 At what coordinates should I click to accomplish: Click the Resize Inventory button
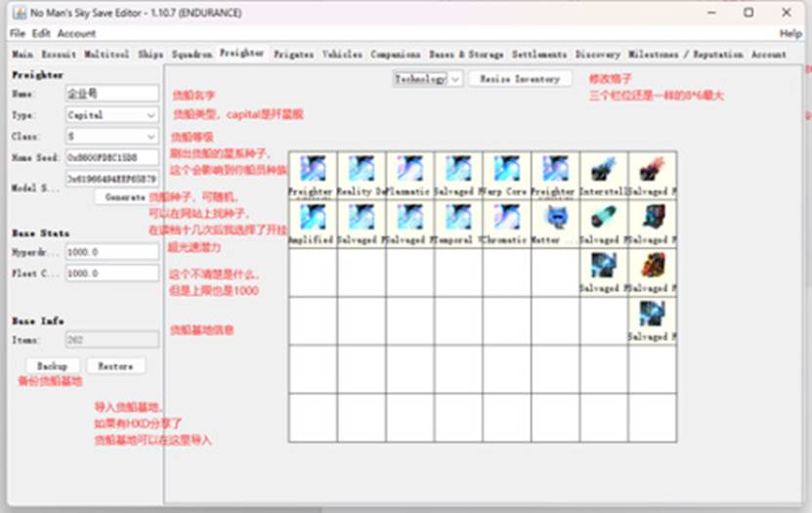point(520,79)
